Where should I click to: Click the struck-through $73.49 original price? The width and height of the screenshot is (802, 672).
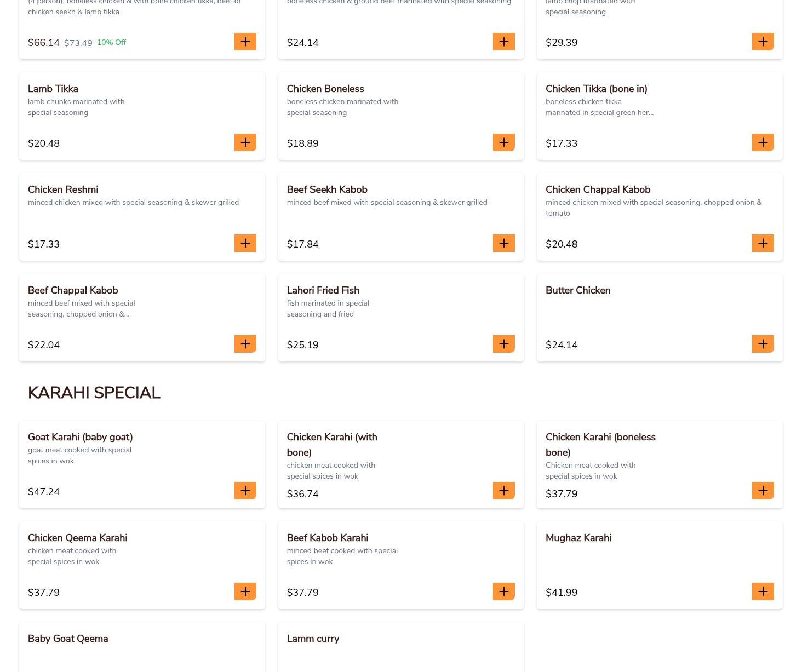coord(78,43)
